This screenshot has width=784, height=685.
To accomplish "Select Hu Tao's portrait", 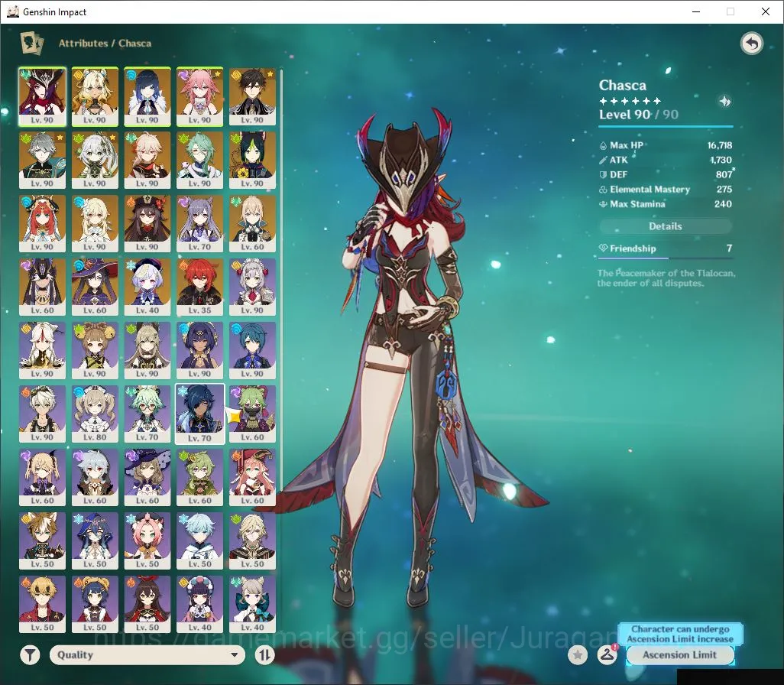I will (147, 224).
